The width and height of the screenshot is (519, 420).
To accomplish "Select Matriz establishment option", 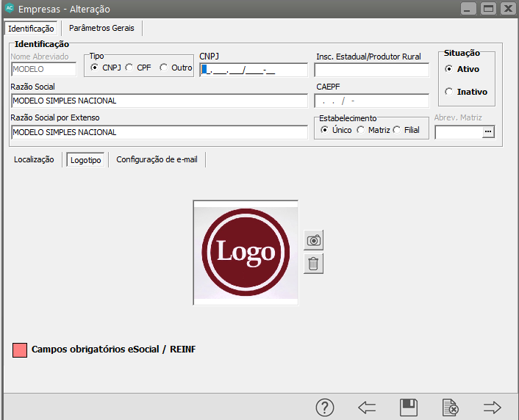I will pyautogui.click(x=360, y=130).
